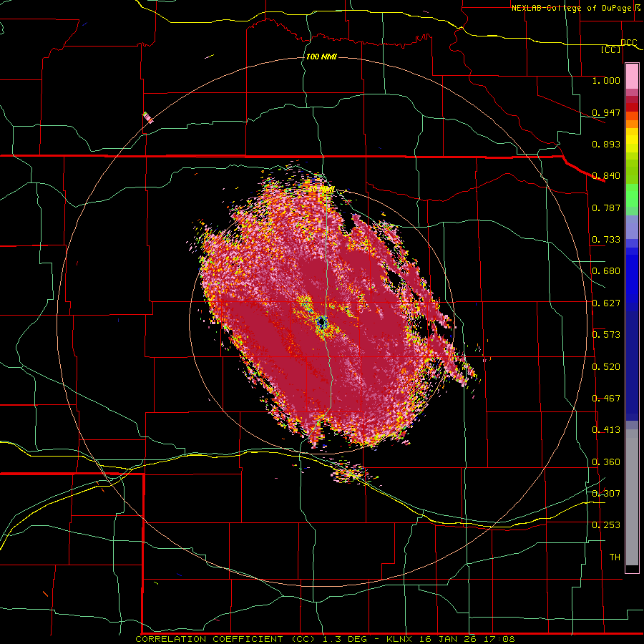Screen dimensions: 644x644
Task: Click the 0.520 scale value
Action: point(606,367)
